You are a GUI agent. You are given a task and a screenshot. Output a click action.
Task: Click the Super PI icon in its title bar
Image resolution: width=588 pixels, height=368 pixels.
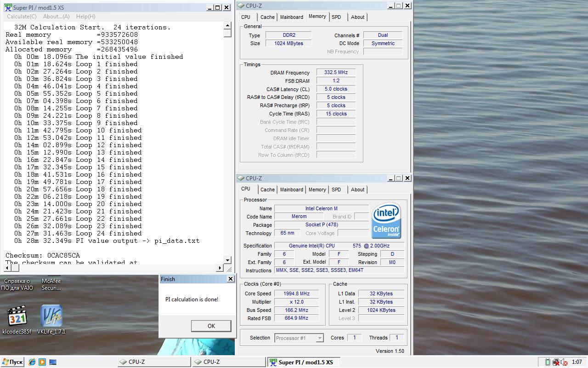point(7,7)
